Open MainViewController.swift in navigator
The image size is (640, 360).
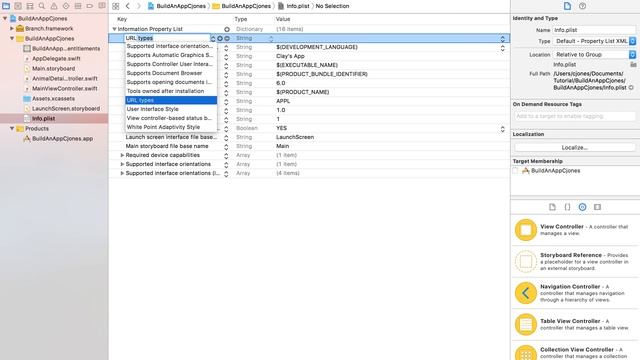(65, 89)
